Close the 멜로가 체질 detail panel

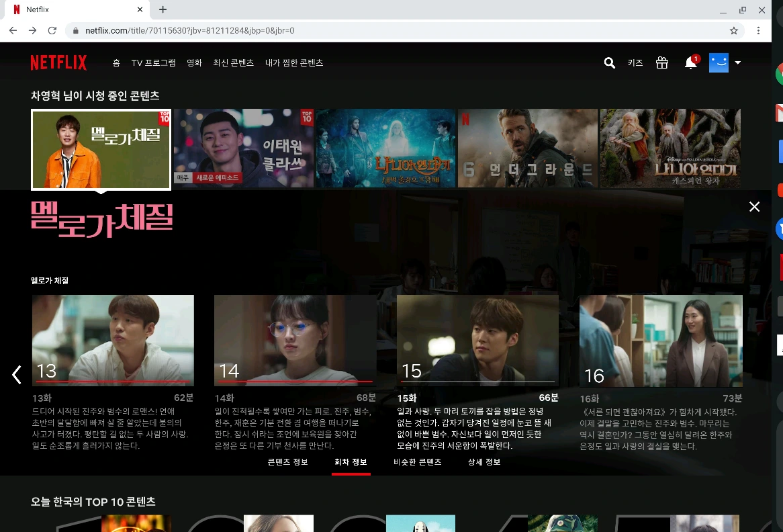pyautogui.click(x=754, y=206)
